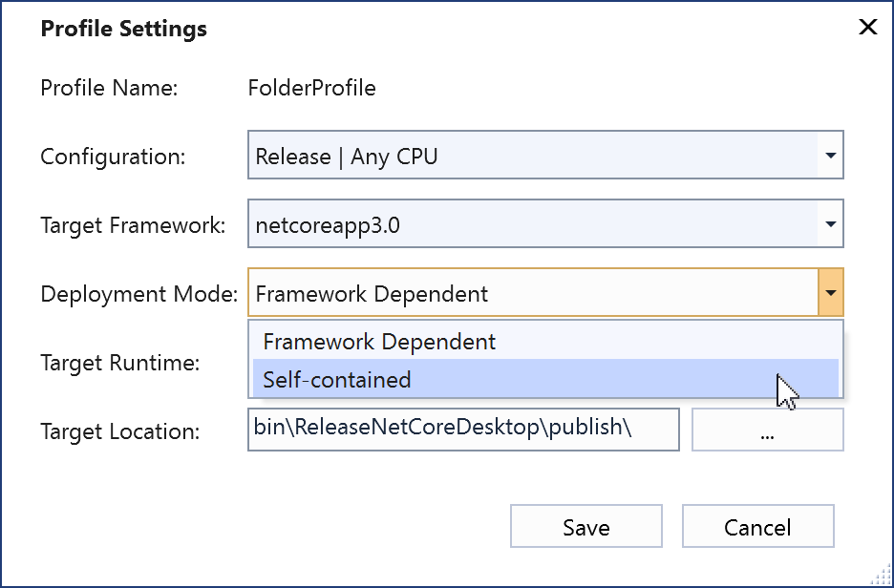The image size is (894, 588).
Task: Click the Deployment Mode label
Action: [x=138, y=294]
